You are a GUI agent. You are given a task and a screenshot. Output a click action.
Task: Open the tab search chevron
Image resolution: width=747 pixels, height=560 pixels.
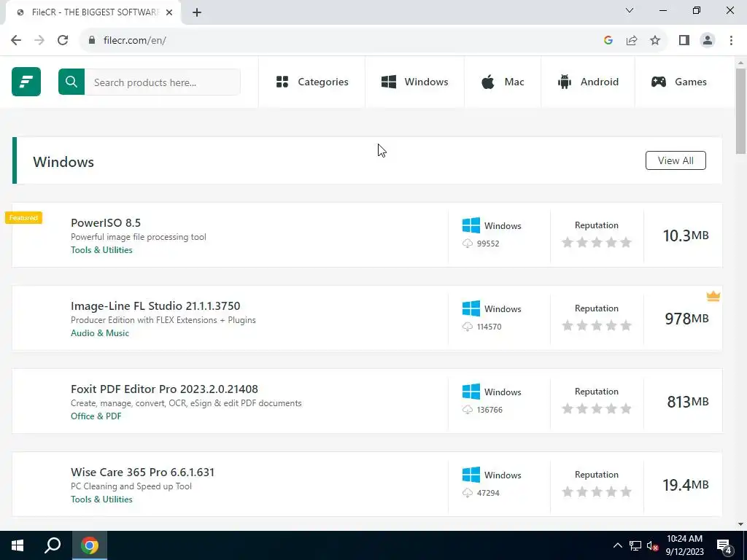pyautogui.click(x=630, y=10)
